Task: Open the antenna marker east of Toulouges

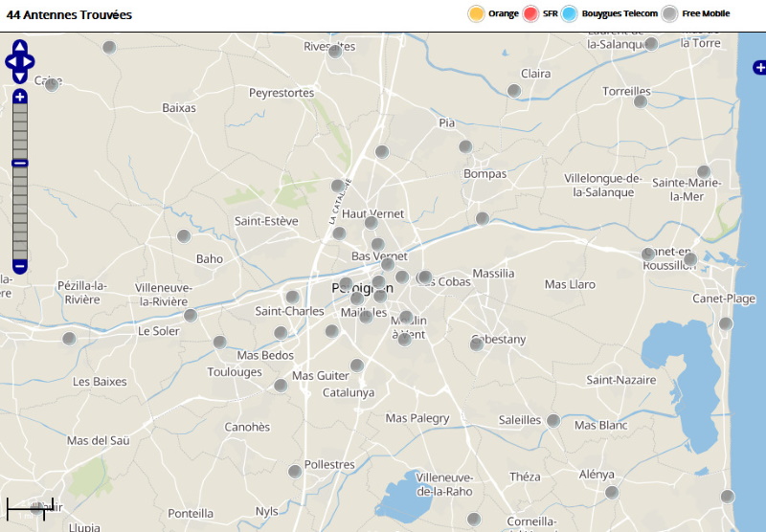Action: (281, 386)
